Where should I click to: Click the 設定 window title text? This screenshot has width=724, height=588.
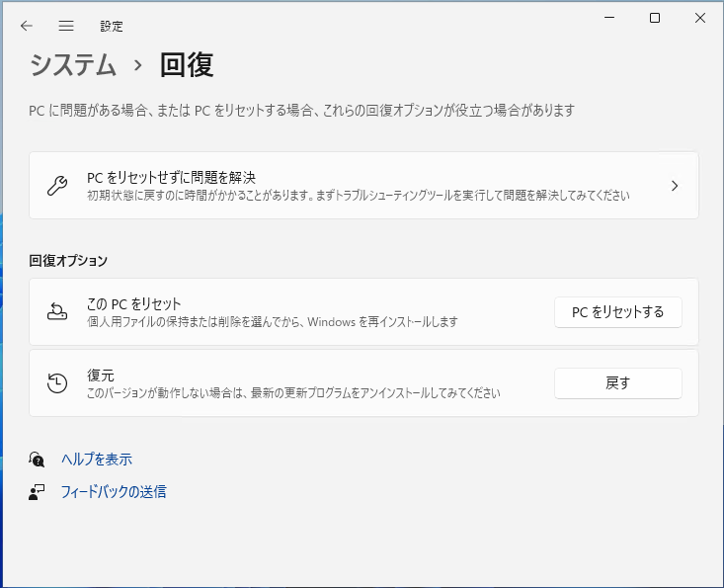pyautogui.click(x=112, y=27)
